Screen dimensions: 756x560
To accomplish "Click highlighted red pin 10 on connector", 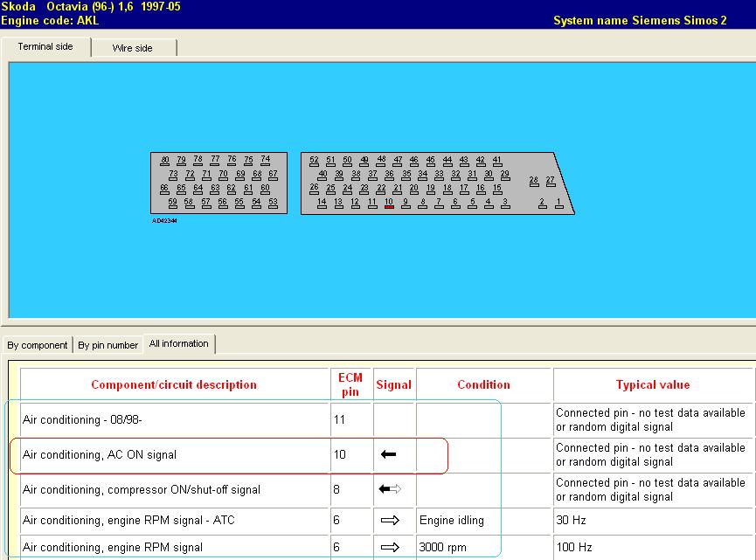I will coord(389,204).
